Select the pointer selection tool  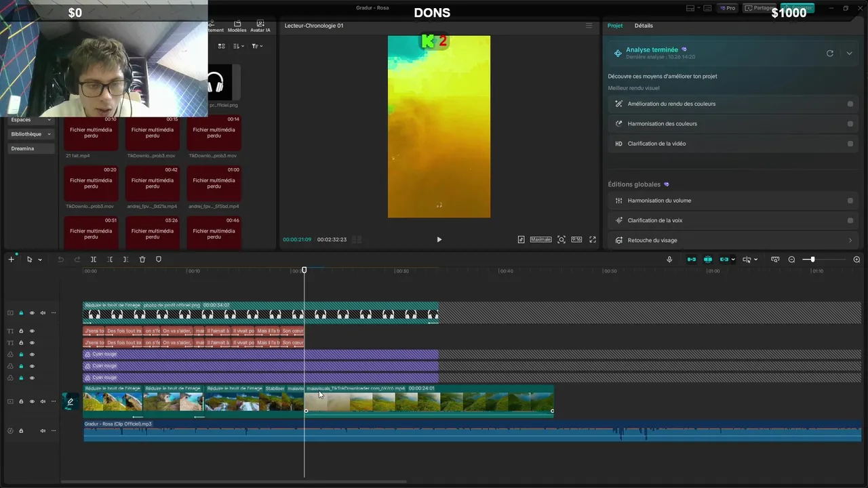[29, 260]
